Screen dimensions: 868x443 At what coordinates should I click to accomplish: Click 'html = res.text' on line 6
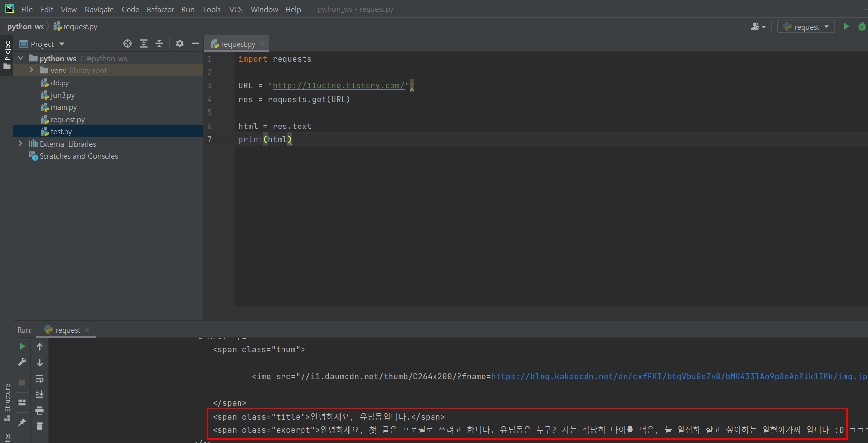[x=275, y=127]
